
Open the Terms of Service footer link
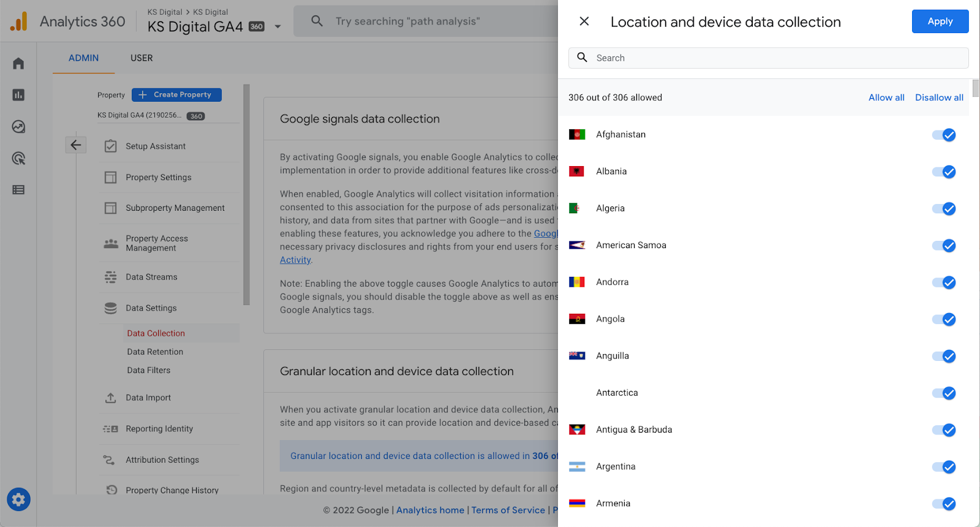coord(508,510)
